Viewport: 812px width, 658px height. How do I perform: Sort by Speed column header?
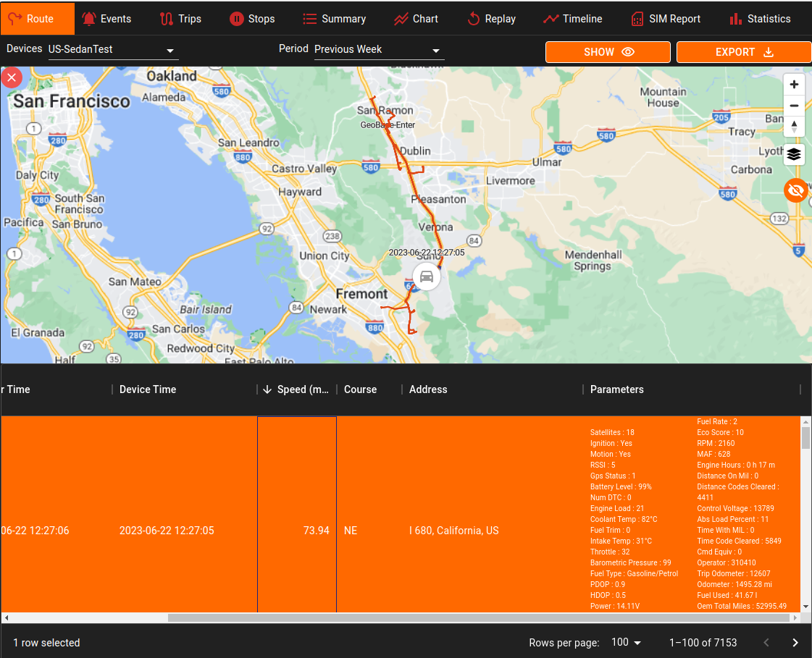[297, 389]
